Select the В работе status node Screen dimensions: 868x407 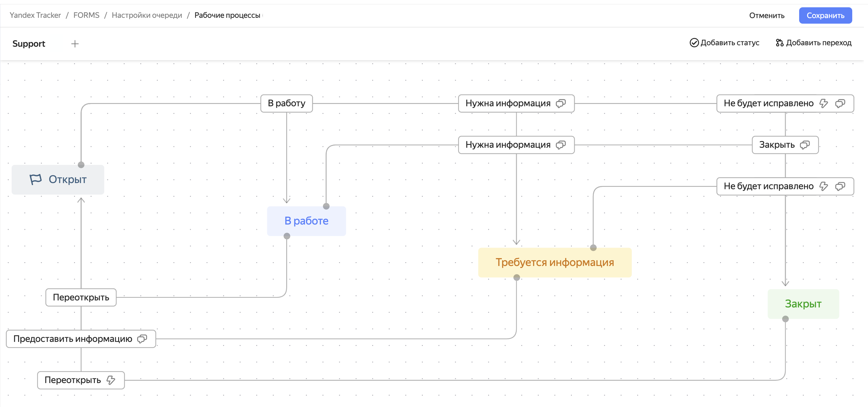pos(306,221)
